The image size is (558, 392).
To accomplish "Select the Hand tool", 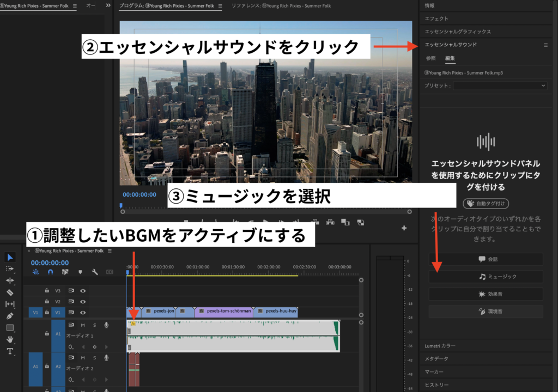I will [10, 339].
